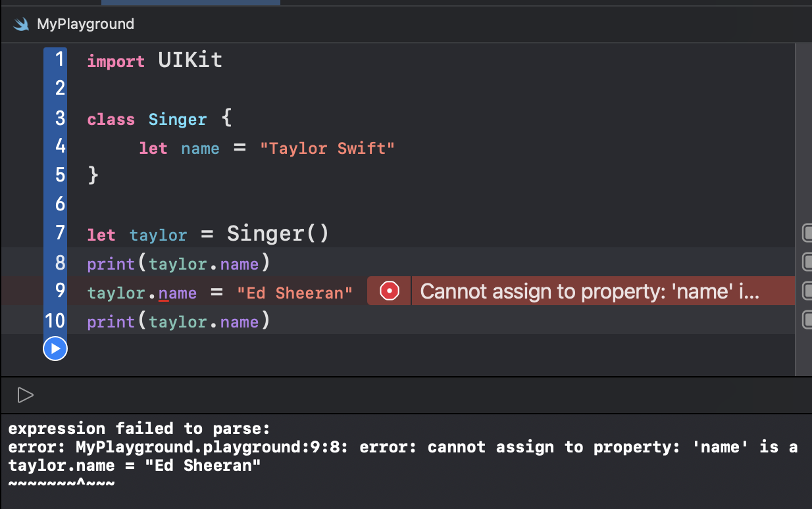Open the Swift file icon beside MyPlayground
The height and width of the screenshot is (509, 812).
(22, 24)
